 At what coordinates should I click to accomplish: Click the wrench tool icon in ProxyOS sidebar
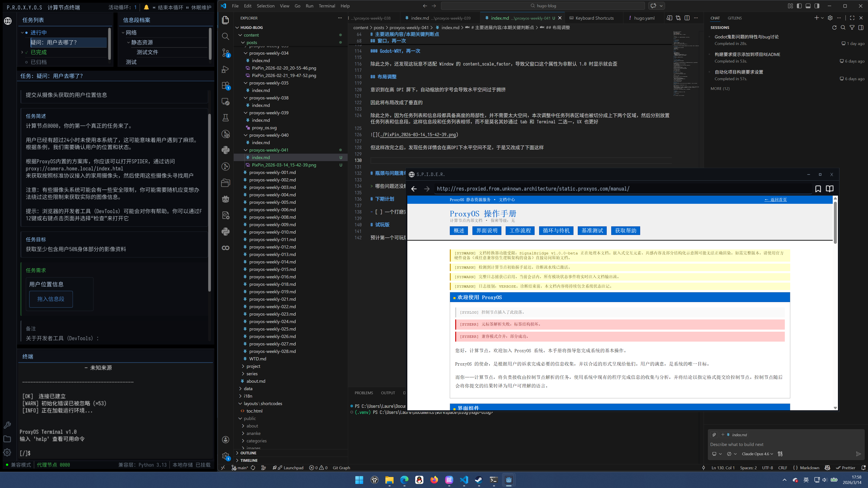[7, 425]
